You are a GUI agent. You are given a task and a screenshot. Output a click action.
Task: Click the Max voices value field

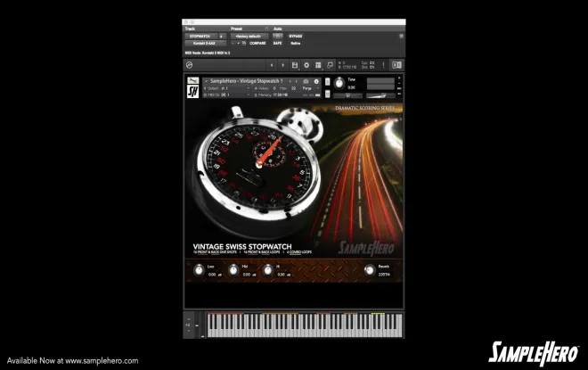[x=294, y=88]
